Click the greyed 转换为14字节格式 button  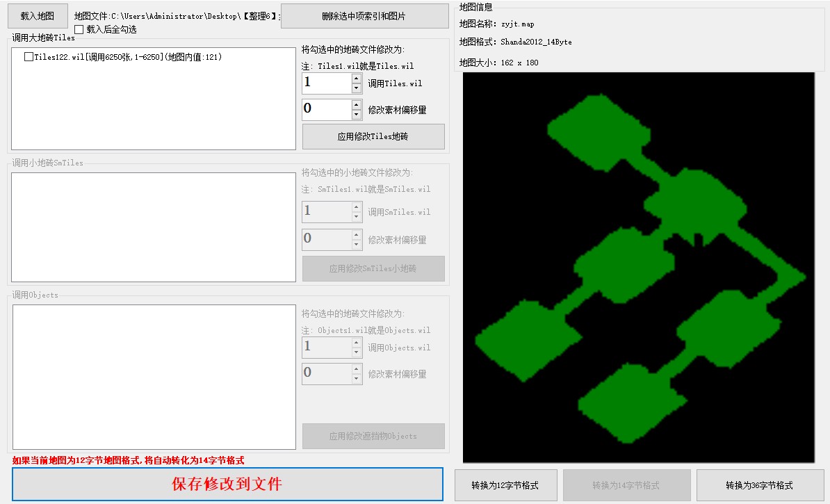[x=626, y=485]
